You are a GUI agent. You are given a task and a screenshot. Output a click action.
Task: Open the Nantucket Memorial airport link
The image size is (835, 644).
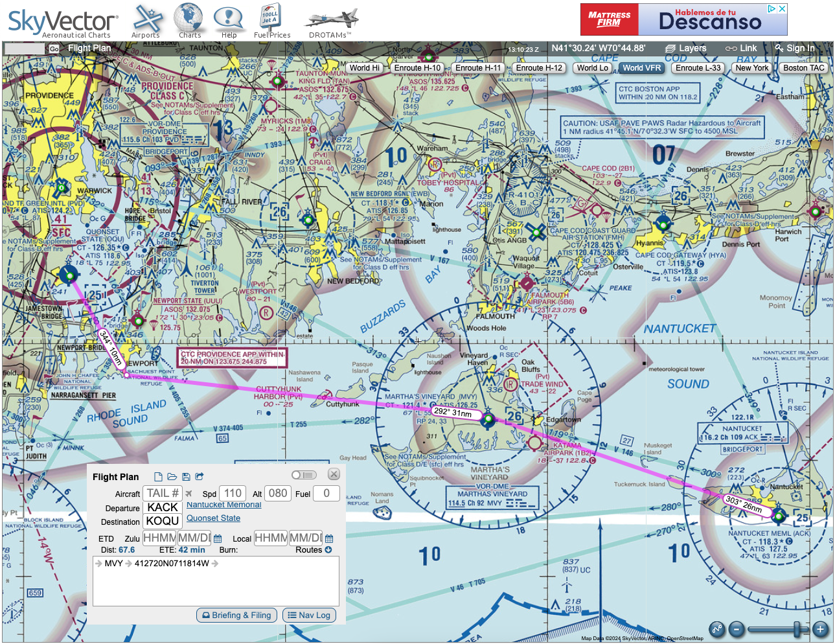pyautogui.click(x=224, y=505)
